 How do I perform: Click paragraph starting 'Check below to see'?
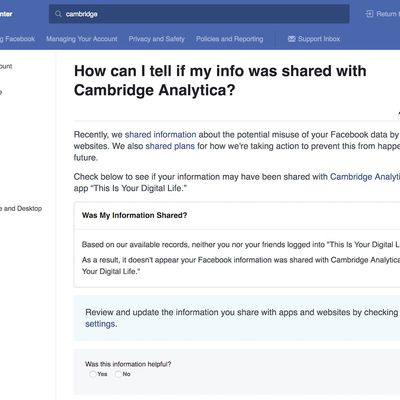click(x=237, y=182)
